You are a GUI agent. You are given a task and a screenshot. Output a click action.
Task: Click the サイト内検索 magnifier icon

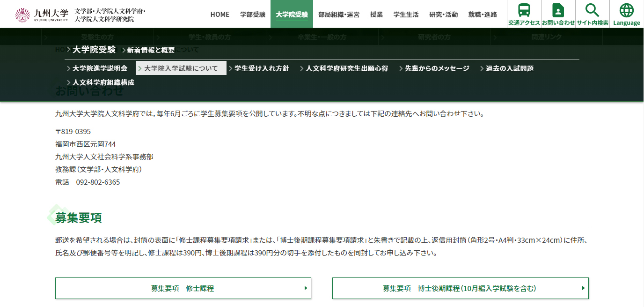pyautogui.click(x=592, y=10)
